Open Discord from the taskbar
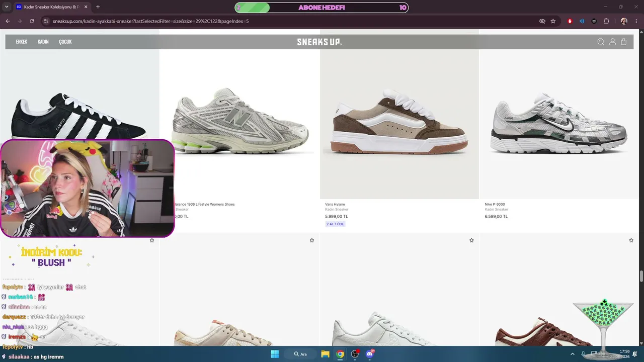 pos(370,354)
